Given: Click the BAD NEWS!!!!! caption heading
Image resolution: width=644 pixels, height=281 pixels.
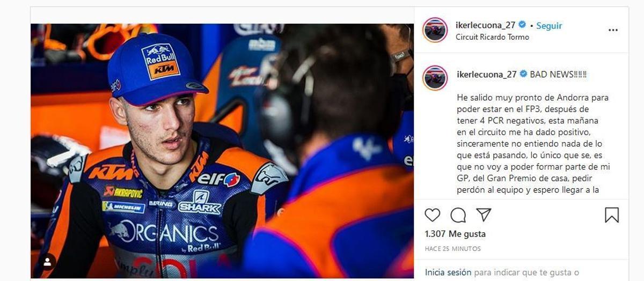Looking at the screenshot, I should pos(558,75).
